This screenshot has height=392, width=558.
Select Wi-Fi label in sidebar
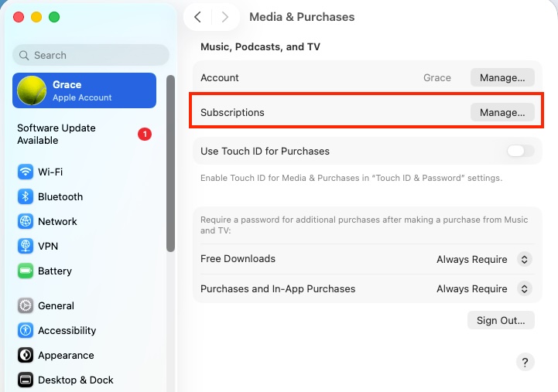pos(50,172)
